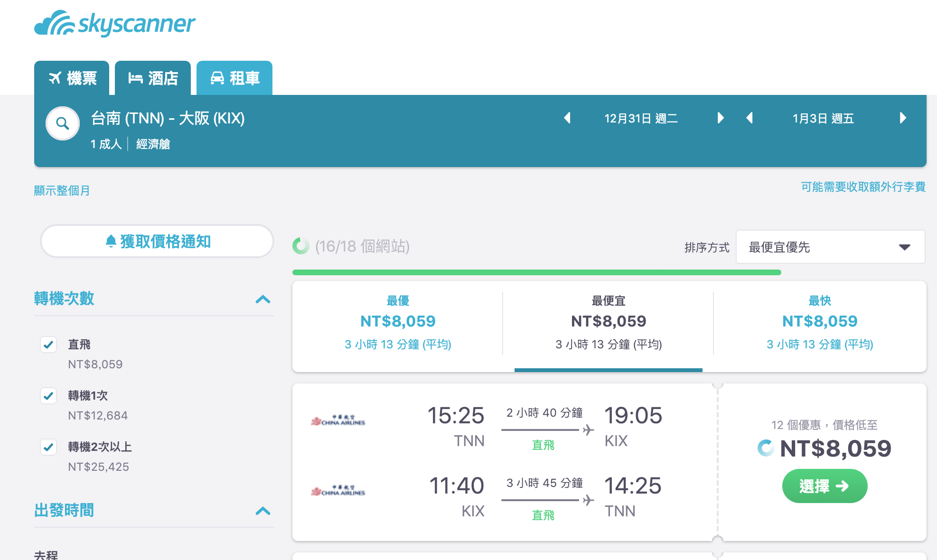Go to previous departure date arrow

tap(567, 118)
